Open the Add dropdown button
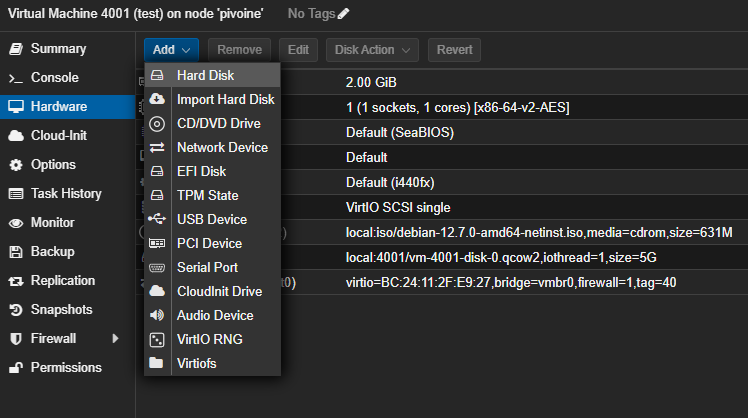Viewport: 748px width, 418px height. [171, 50]
